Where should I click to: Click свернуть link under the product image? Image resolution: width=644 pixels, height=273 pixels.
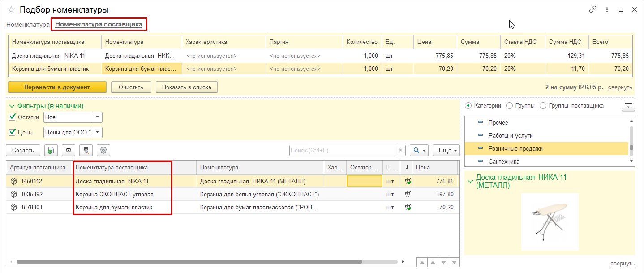[x=623, y=263]
